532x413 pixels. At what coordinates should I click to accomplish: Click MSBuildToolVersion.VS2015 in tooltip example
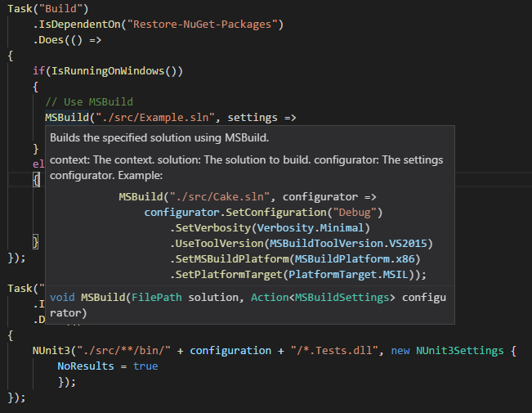[x=348, y=244]
